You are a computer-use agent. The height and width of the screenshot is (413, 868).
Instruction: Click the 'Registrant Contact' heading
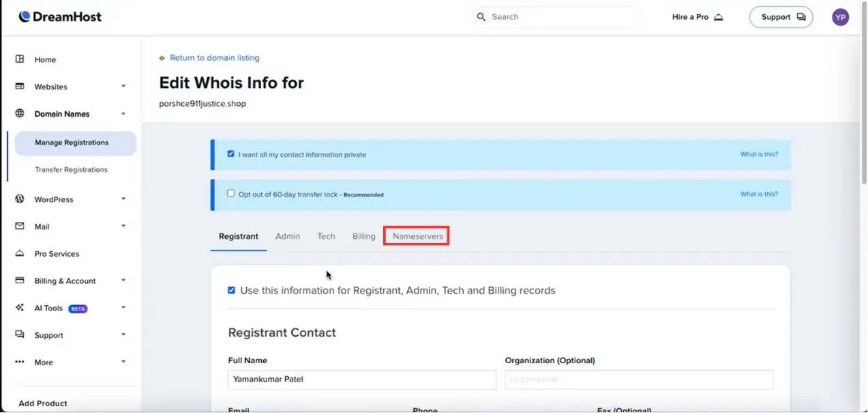[282, 333]
